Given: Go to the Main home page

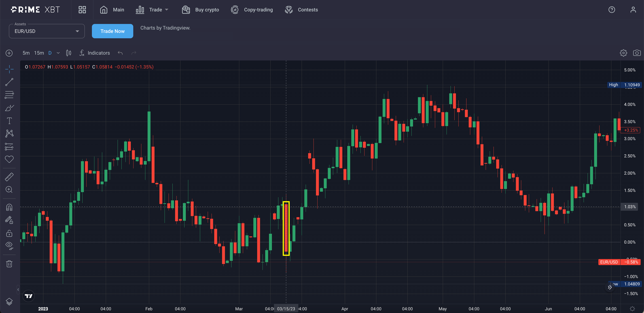Looking at the screenshot, I should 112,10.
